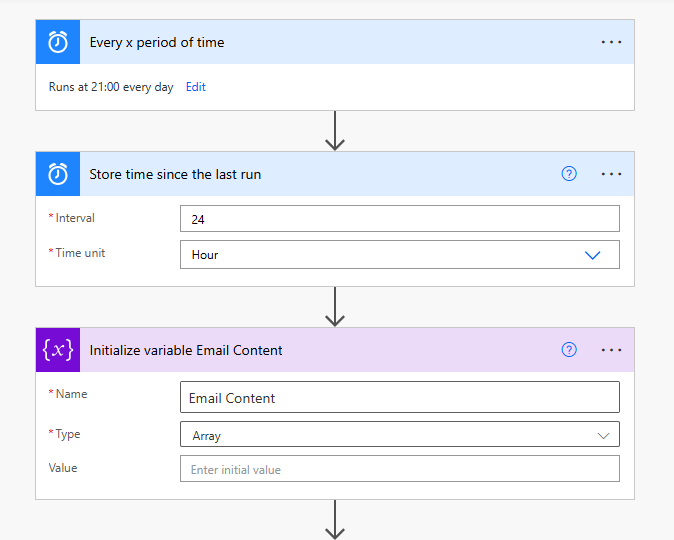Viewport: 674px width, 540px height.
Task: Edit the 21:00 daily schedule
Action: click(x=196, y=87)
